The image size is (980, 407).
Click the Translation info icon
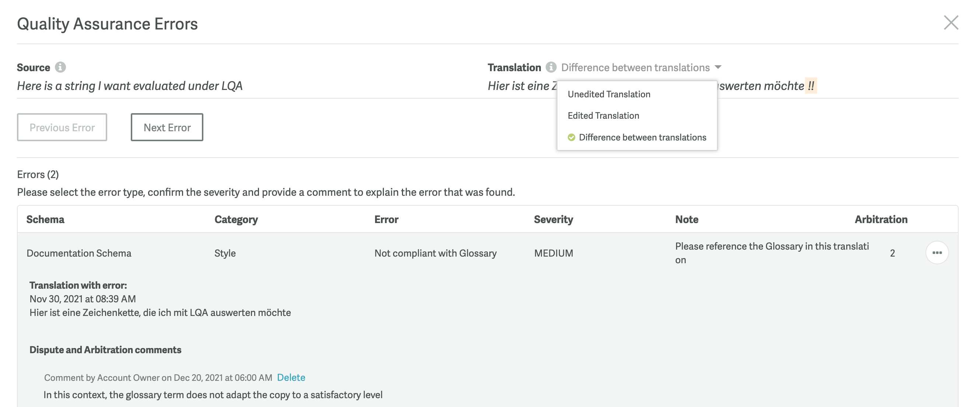tap(551, 67)
